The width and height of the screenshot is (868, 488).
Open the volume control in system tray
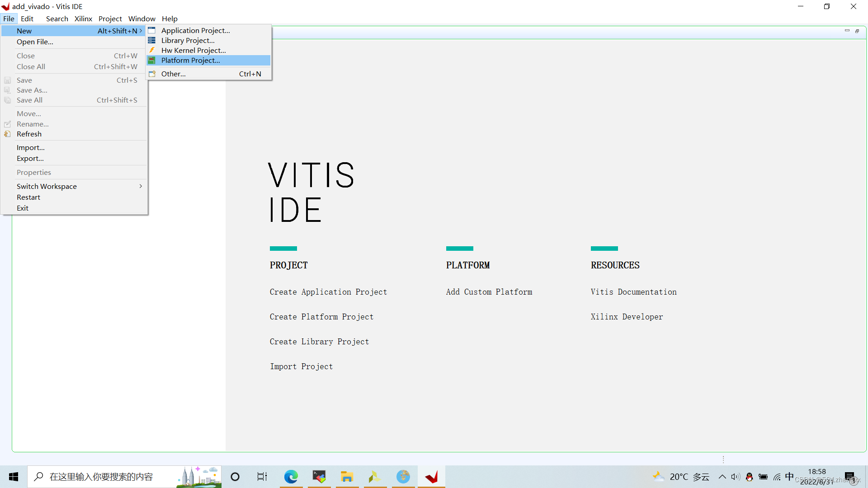point(735,477)
